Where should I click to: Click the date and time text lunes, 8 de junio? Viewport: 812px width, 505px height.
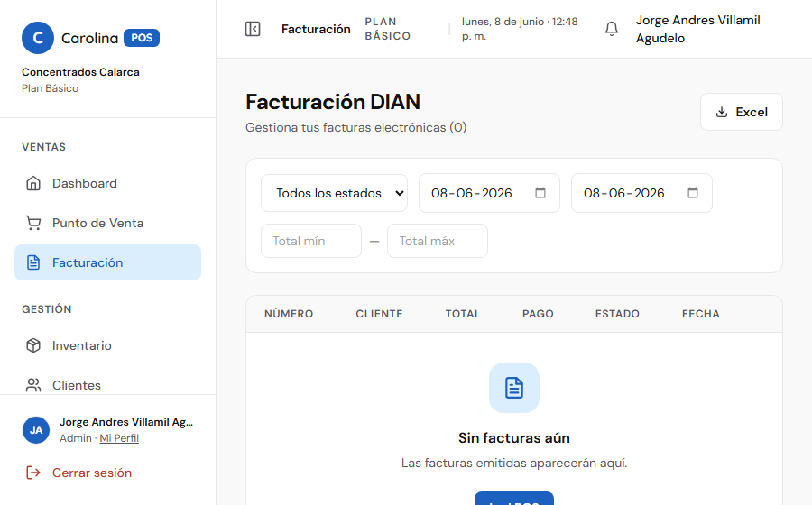(x=520, y=29)
